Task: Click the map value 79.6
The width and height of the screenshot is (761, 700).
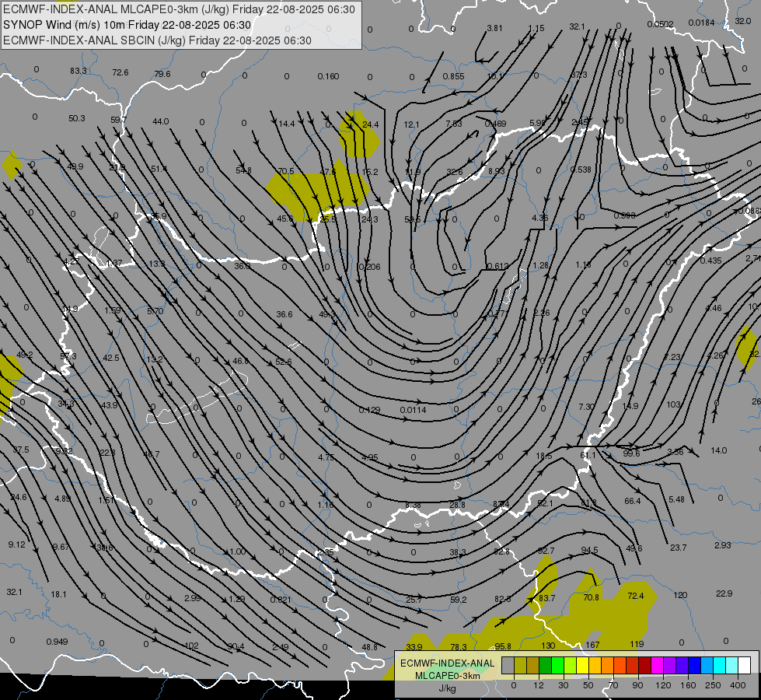Action: pyautogui.click(x=162, y=74)
